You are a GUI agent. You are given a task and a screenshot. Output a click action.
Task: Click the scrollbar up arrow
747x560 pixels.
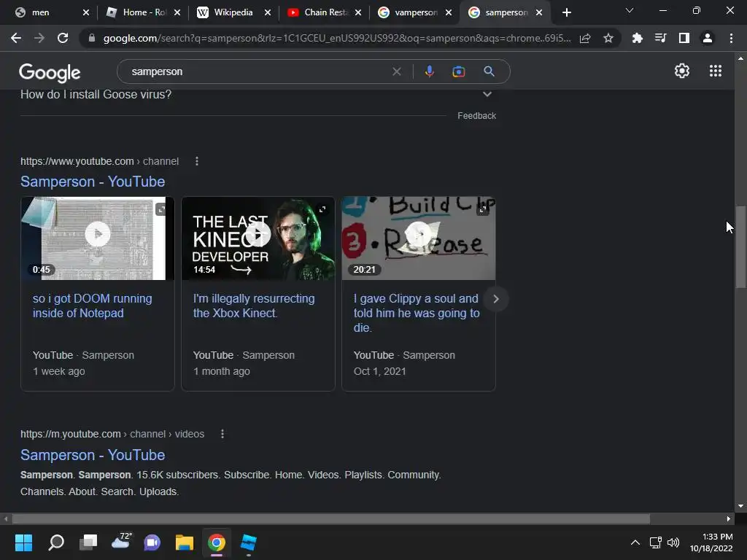click(740, 58)
